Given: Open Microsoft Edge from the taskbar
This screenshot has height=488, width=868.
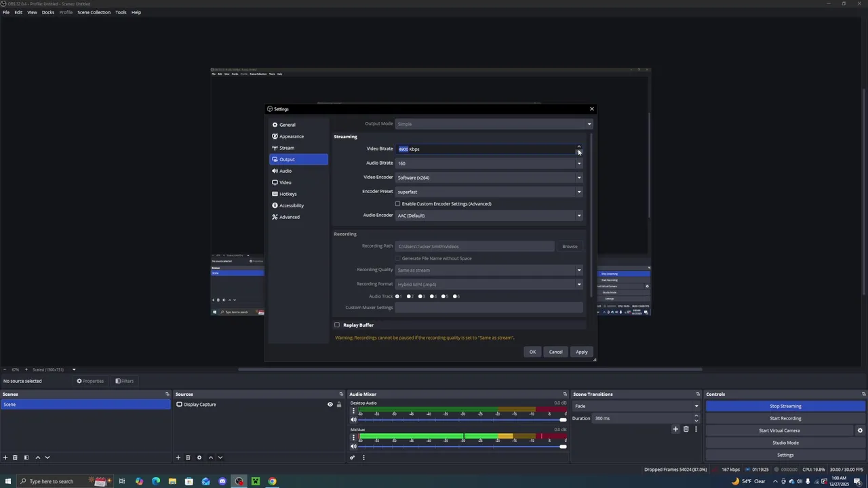Looking at the screenshot, I should pyautogui.click(x=156, y=481).
